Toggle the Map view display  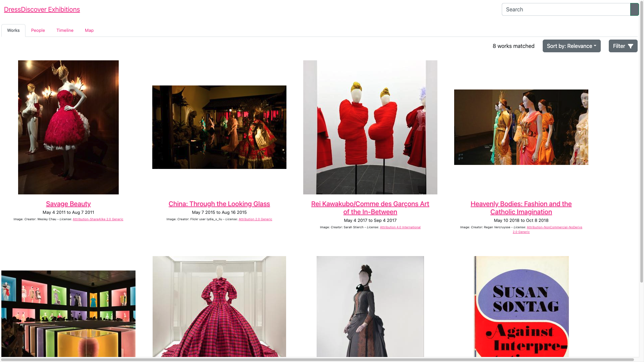[x=89, y=30]
